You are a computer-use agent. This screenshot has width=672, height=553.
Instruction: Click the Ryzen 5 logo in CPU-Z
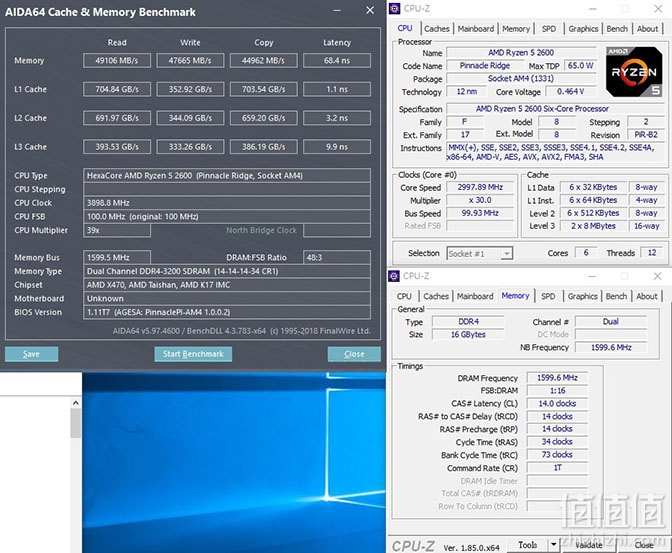click(x=634, y=72)
